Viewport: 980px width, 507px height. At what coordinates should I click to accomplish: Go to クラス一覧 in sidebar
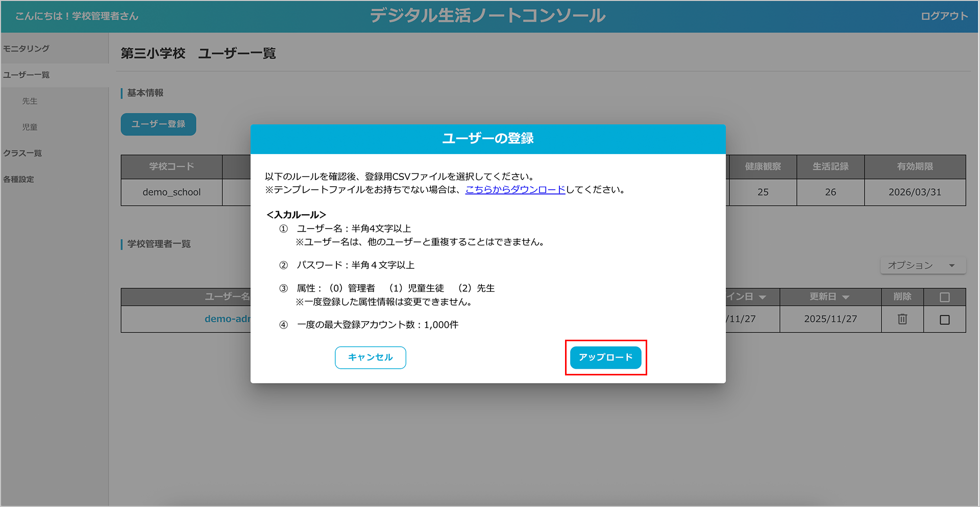(x=23, y=153)
